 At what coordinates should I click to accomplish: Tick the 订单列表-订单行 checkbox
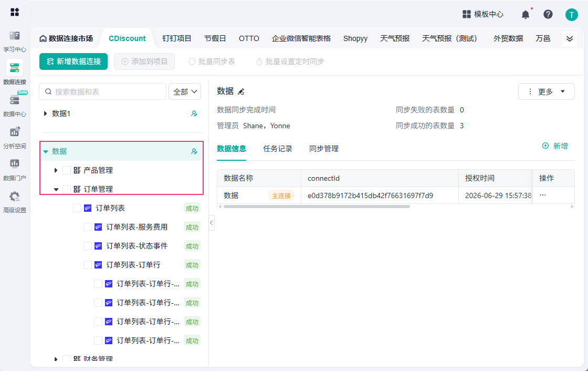tap(87, 265)
